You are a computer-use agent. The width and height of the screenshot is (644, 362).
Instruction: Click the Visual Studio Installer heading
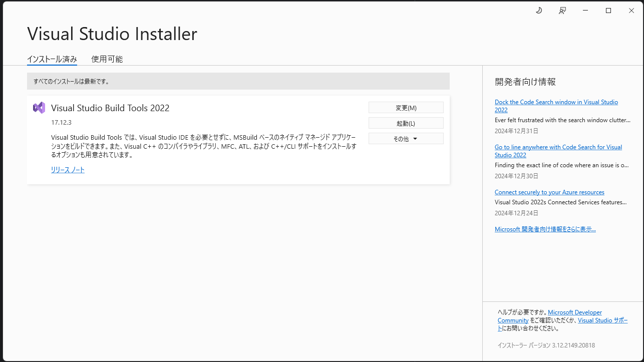(112, 34)
